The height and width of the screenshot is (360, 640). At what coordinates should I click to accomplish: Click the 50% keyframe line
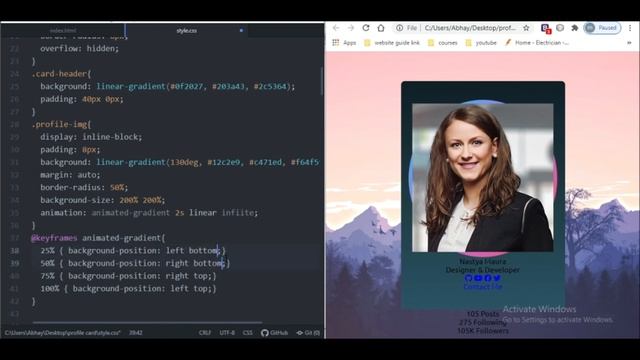tap(135, 263)
